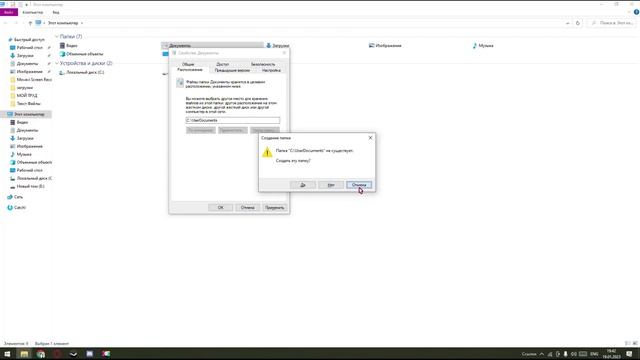Image resolution: width=640 pixels, height=360 pixels.
Task: Click the Explorer Back arrow
Action: point(6,23)
